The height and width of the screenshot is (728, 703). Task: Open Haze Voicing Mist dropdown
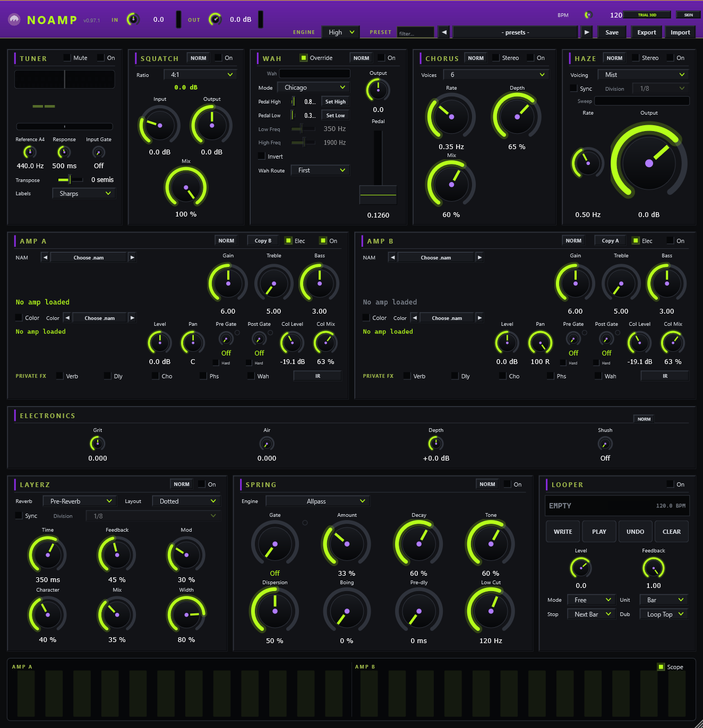(x=643, y=75)
